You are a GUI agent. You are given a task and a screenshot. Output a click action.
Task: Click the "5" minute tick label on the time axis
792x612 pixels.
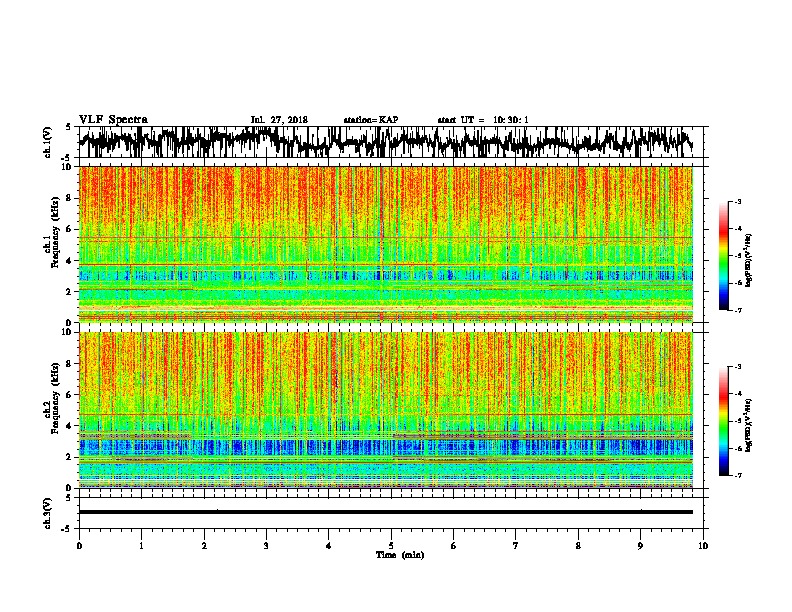tap(391, 546)
